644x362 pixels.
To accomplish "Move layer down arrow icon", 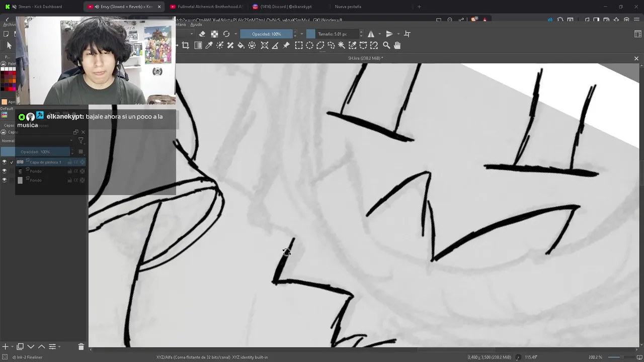I will tap(31, 346).
